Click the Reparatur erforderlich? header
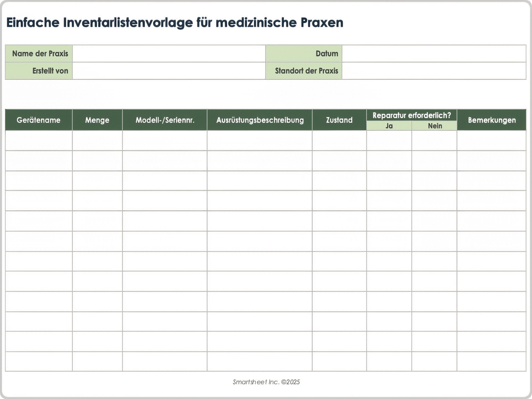This screenshot has width=532, height=399. click(x=411, y=115)
